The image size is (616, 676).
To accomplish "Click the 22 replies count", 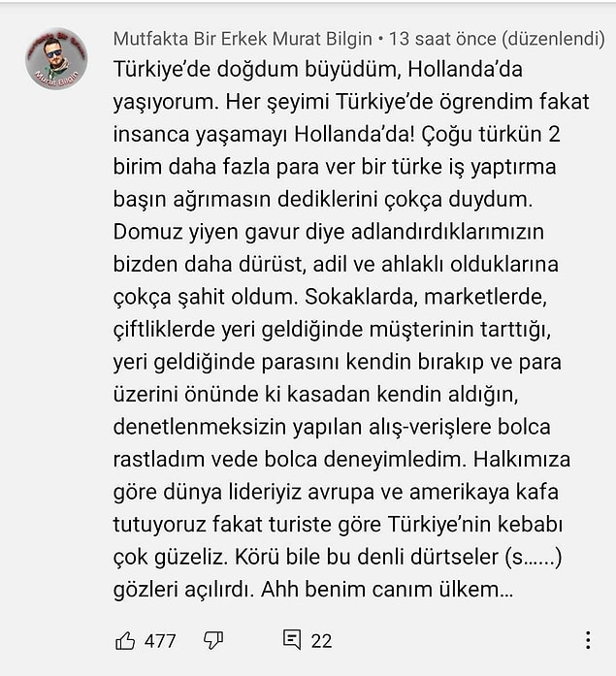I will [x=321, y=641].
